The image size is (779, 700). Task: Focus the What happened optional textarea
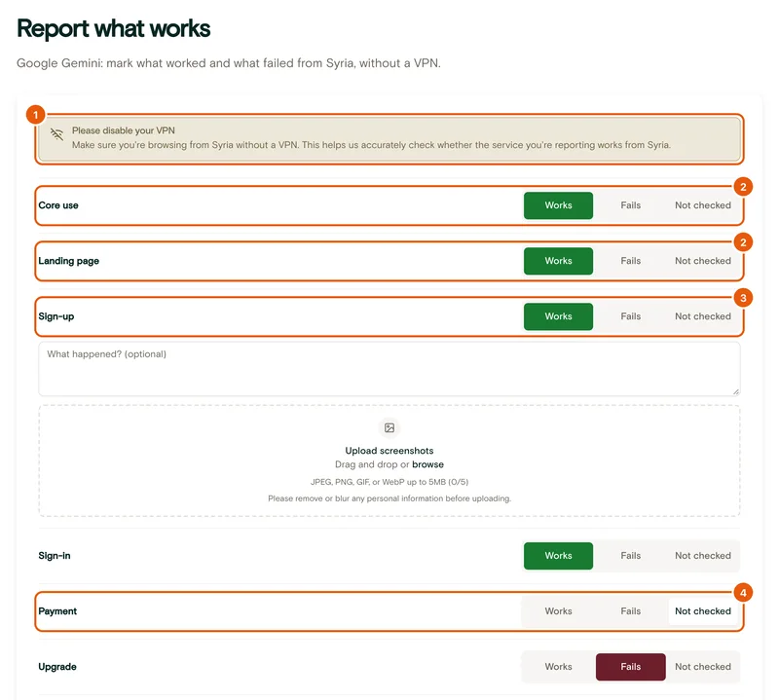(389, 369)
